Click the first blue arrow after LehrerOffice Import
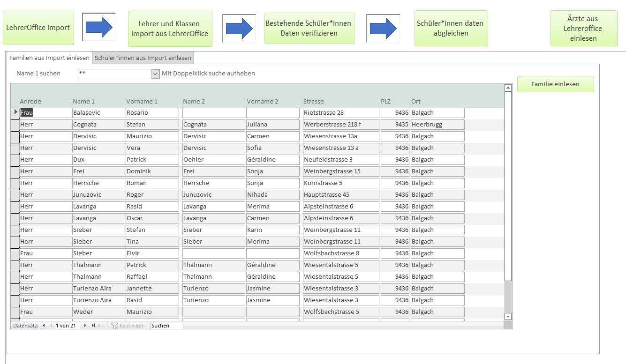 click(99, 28)
